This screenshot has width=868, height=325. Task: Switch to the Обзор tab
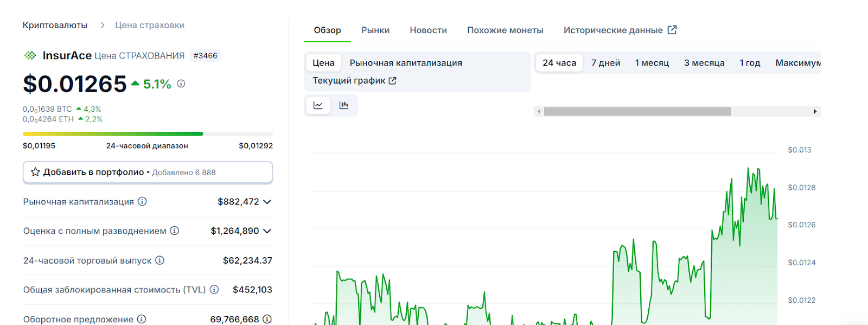[x=327, y=30]
